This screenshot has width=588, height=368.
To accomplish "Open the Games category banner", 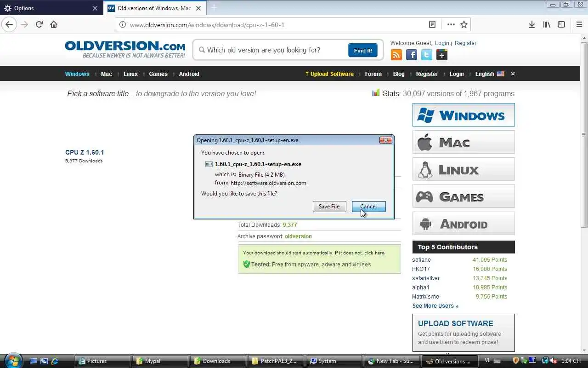I will click(x=464, y=196).
